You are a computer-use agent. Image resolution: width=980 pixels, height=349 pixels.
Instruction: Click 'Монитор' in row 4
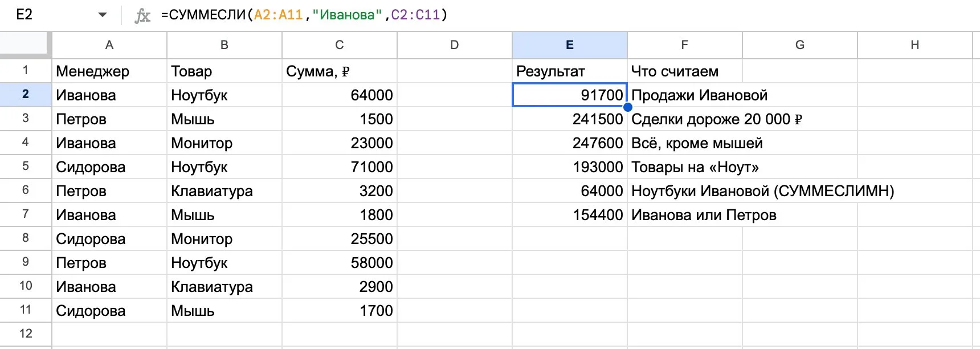pyautogui.click(x=224, y=143)
